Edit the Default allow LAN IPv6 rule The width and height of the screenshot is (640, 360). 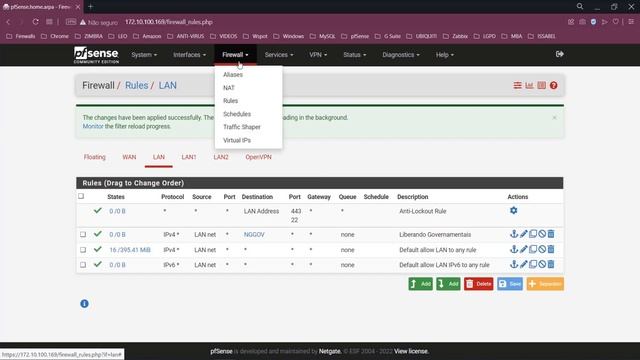tap(524, 264)
